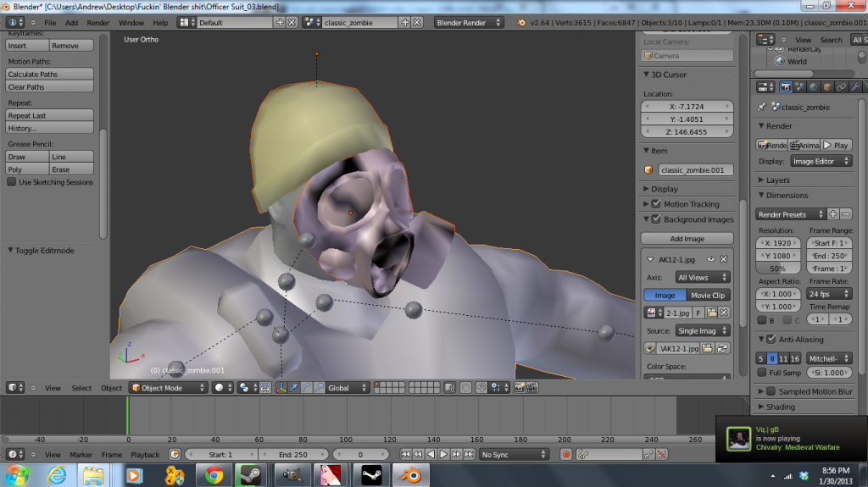Click the Calculate Paths button
The image size is (868, 487).
pyautogui.click(x=49, y=75)
